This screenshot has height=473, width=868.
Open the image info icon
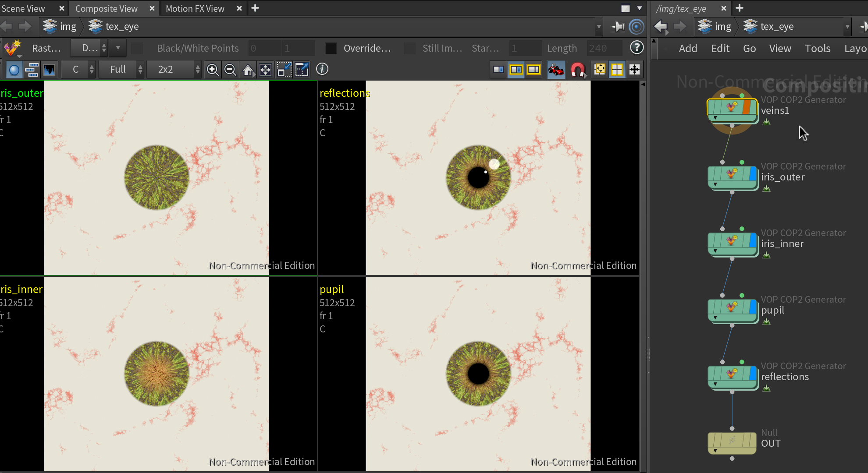click(322, 69)
